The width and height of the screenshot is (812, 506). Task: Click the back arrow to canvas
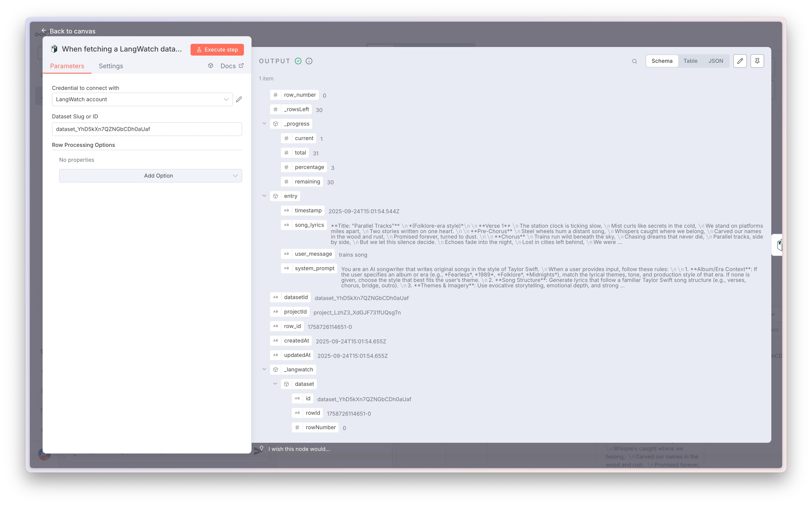44,31
